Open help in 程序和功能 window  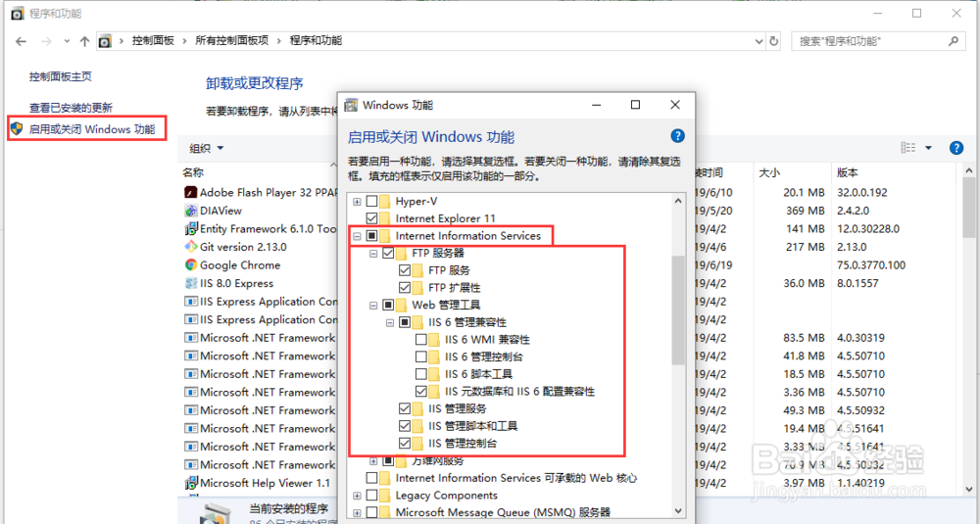coord(956,148)
